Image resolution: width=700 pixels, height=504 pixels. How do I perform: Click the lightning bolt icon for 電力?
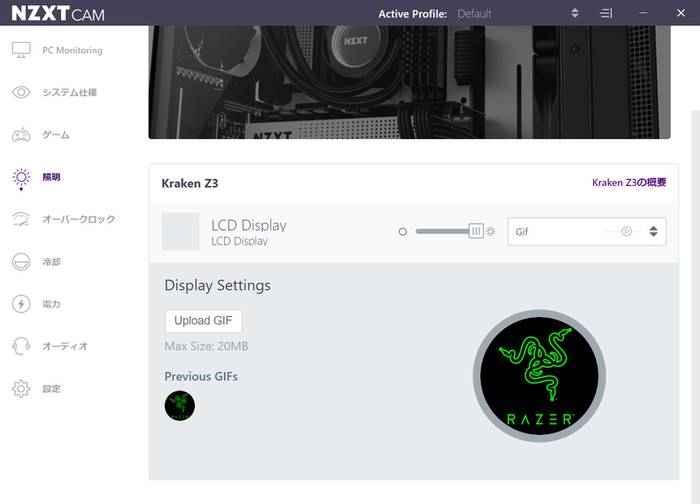pyautogui.click(x=21, y=304)
